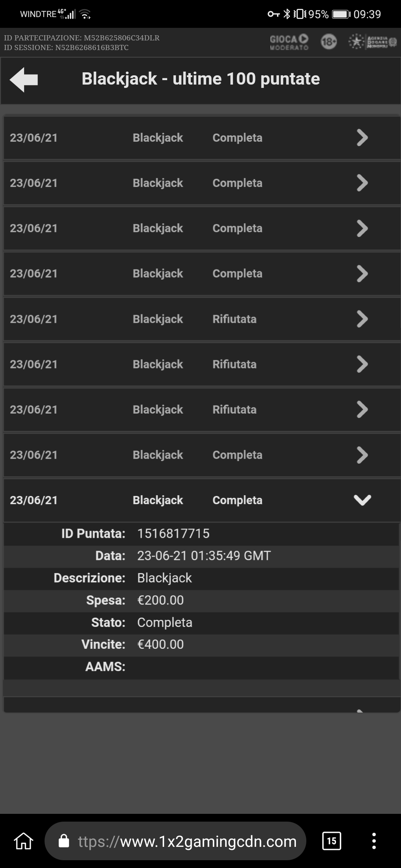Open the Agenzia Dogane Monopoli logo
401x868 pixels.
(x=372, y=42)
